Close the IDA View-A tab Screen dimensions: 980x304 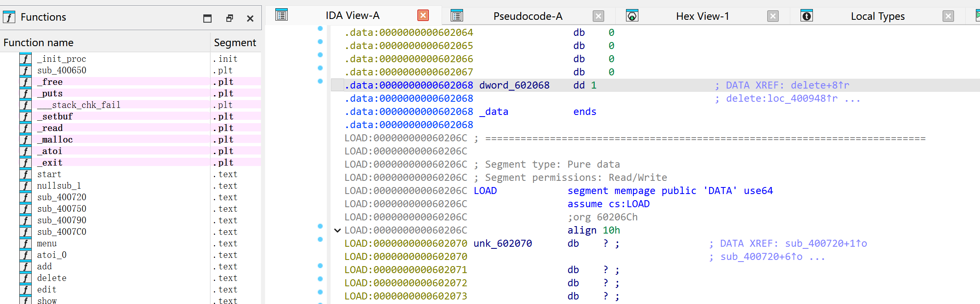423,15
